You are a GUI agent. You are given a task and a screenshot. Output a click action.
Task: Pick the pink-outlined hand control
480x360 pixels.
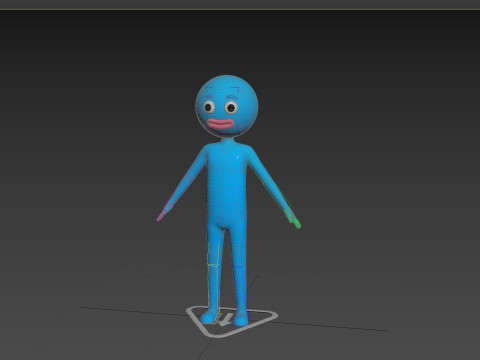[164, 212]
